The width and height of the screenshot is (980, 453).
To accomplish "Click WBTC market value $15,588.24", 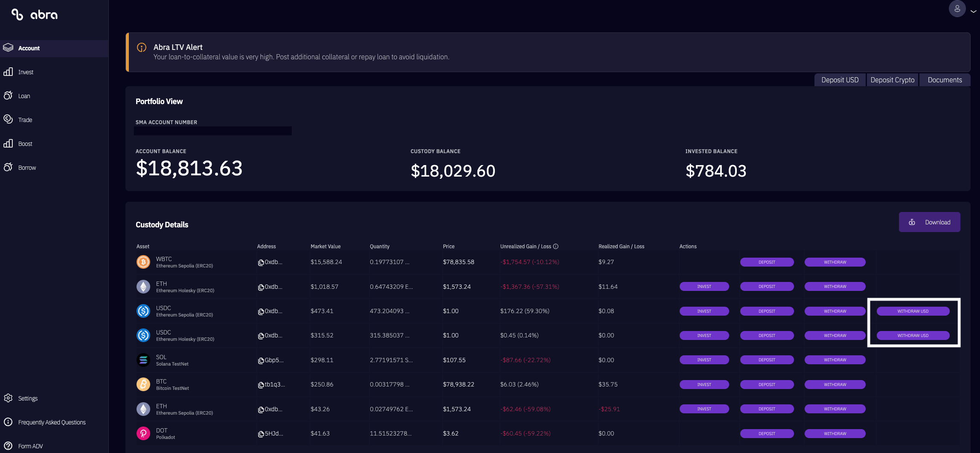I will [x=326, y=262].
